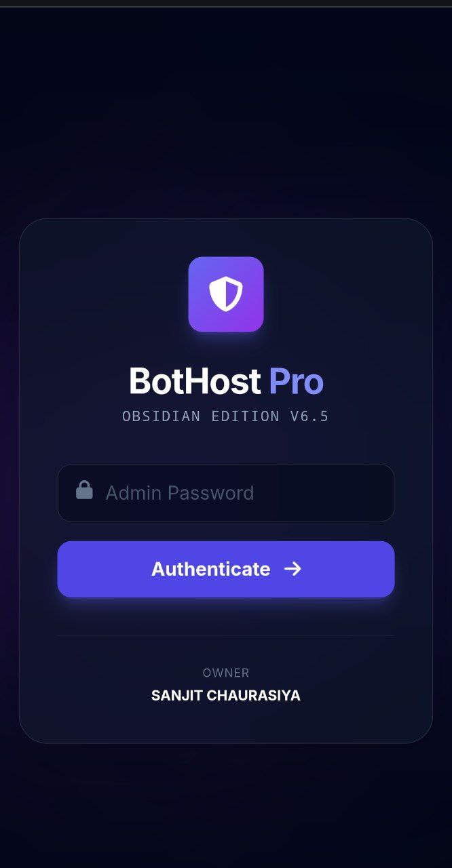Click the CHAURASIYA surname text
Viewport: 452px width, 868px height.
click(253, 696)
